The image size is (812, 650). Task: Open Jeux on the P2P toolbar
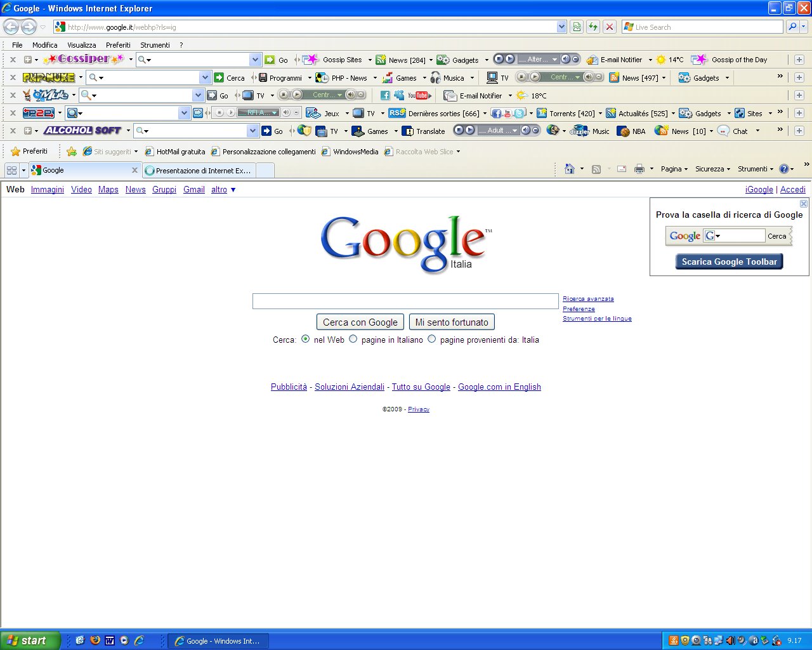(324, 114)
